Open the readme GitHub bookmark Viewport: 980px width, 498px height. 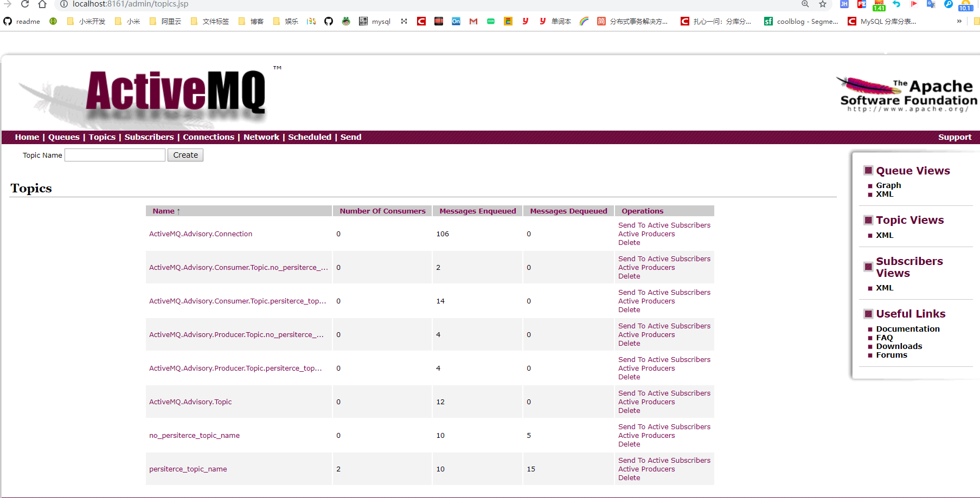click(22, 21)
